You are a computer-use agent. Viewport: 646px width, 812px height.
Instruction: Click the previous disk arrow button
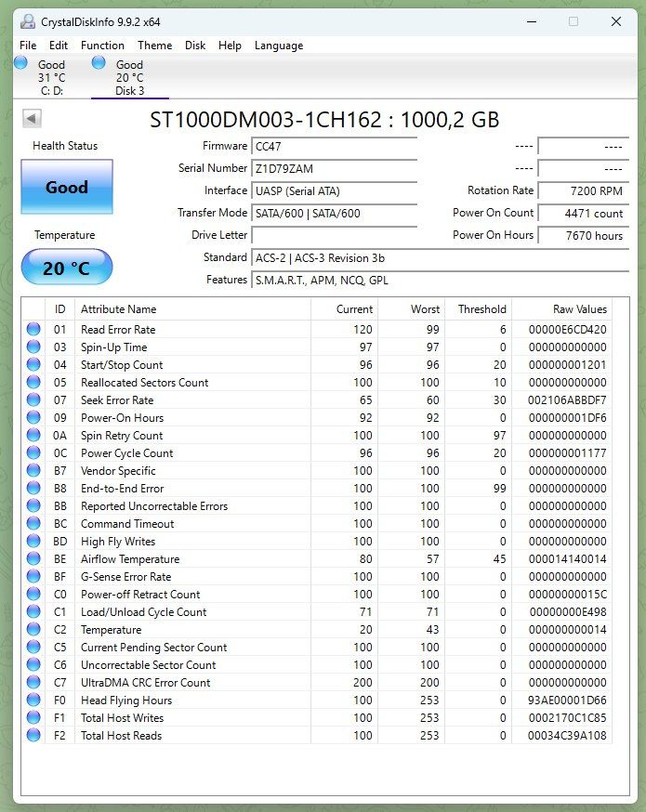(x=32, y=119)
